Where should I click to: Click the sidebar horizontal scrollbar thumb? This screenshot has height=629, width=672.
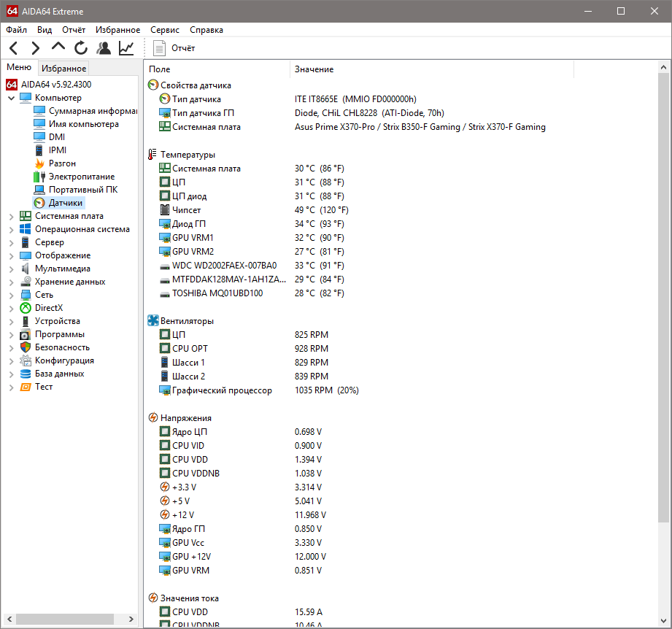point(65,619)
